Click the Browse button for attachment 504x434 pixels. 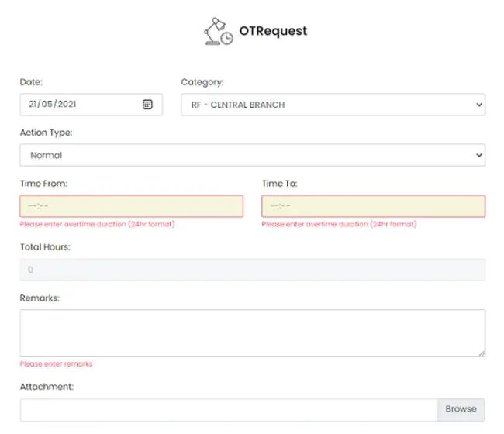(461, 409)
